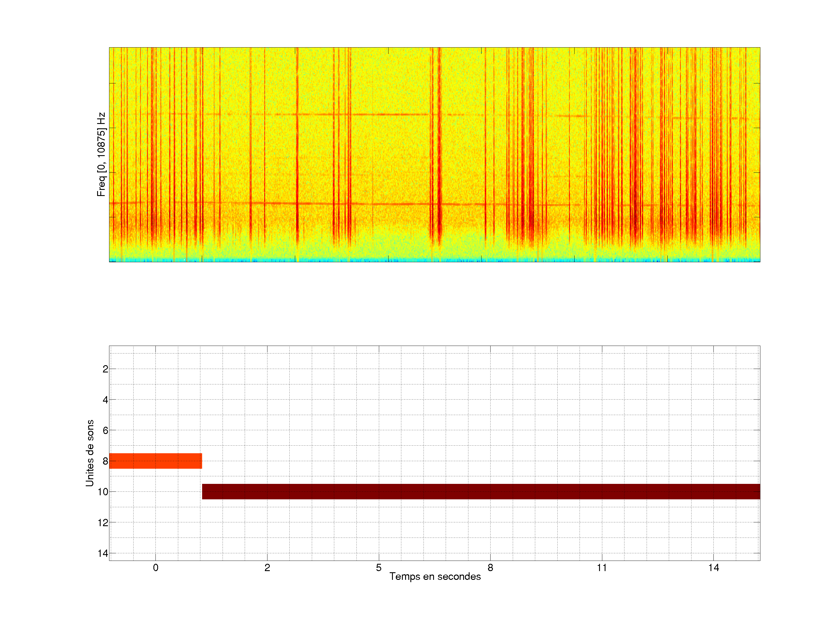Click y-axis tick label 12
This screenshot has height=630, width=840.
(x=103, y=523)
